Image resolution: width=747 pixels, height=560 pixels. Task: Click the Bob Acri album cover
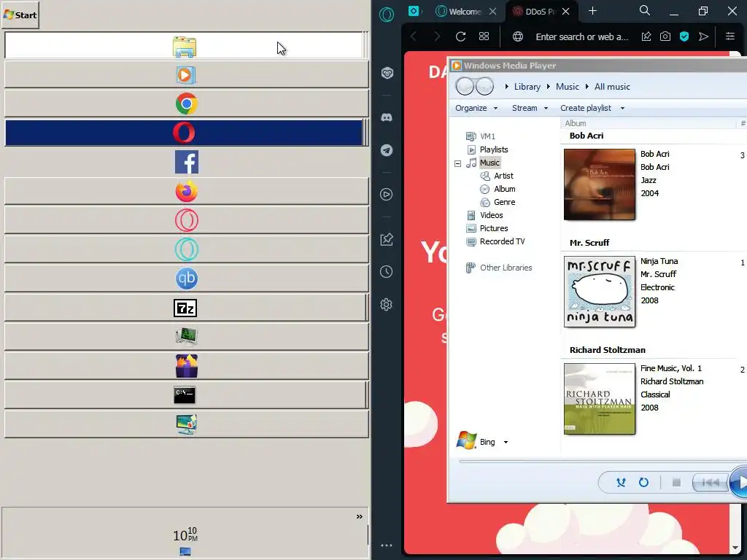tap(600, 184)
